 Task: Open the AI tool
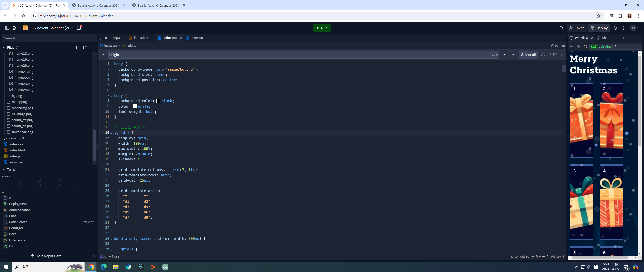point(11,198)
